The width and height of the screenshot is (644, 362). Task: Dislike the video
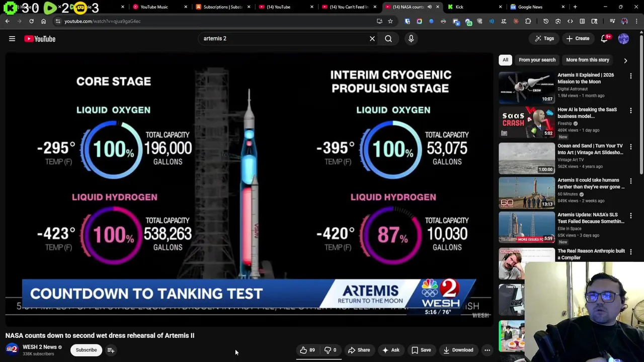click(330, 350)
